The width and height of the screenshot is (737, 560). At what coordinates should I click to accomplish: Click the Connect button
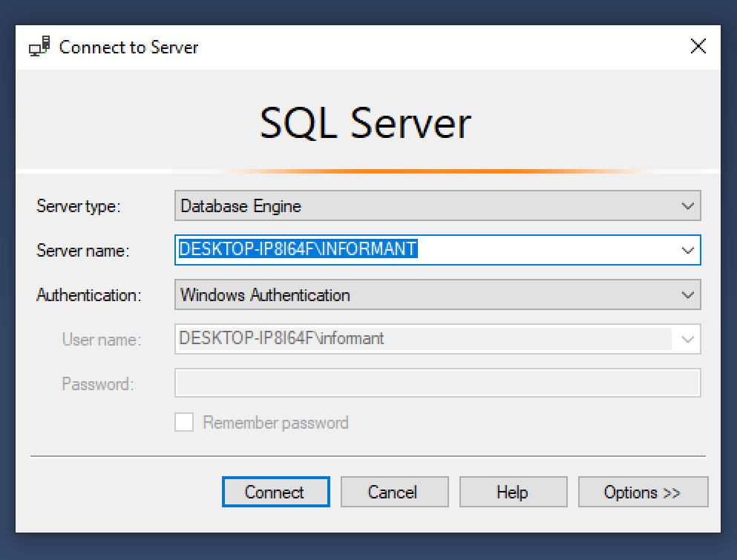(276, 492)
